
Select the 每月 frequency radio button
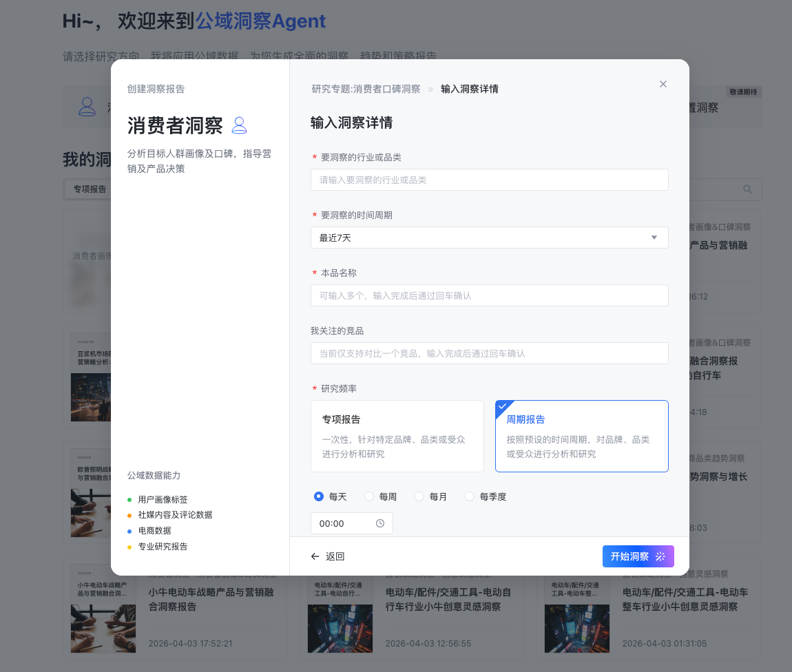[x=419, y=496]
